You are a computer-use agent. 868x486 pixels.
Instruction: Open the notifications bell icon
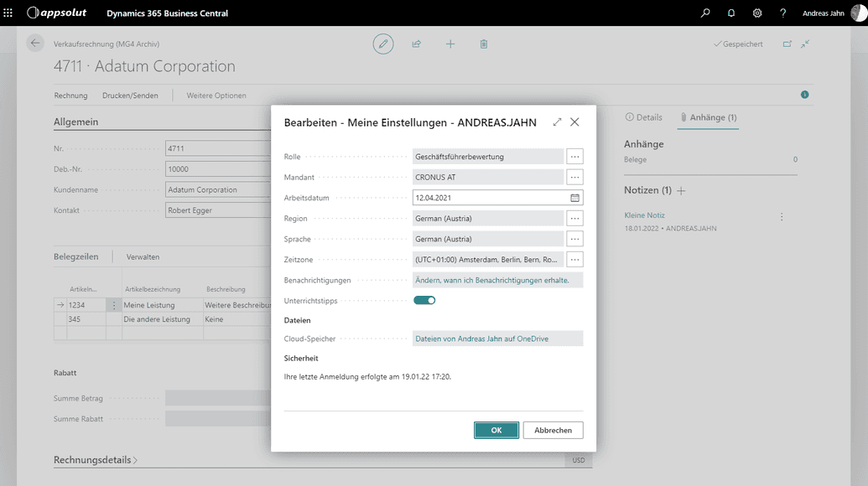click(731, 13)
